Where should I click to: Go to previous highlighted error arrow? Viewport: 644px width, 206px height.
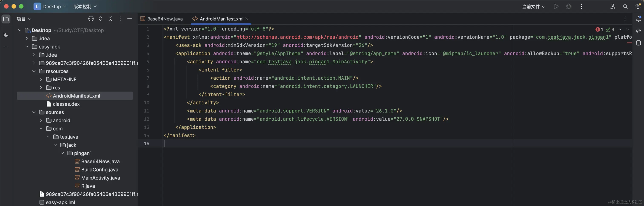click(x=620, y=29)
